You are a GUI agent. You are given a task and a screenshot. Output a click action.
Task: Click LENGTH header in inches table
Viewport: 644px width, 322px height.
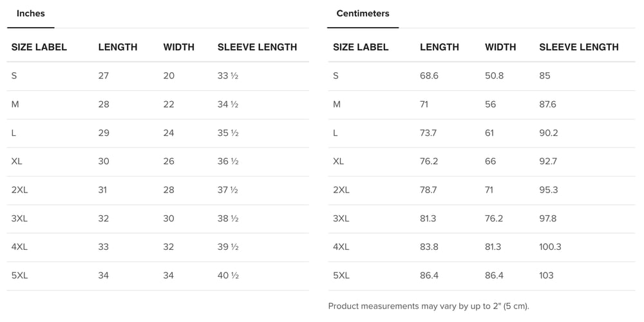click(x=117, y=47)
